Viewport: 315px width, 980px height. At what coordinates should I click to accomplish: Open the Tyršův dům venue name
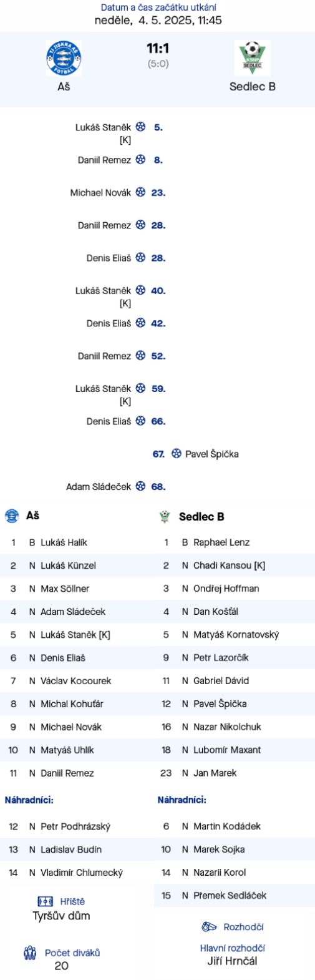click(61, 916)
